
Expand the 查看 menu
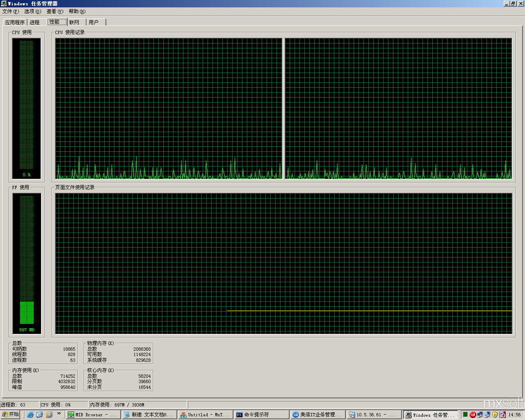pyautogui.click(x=55, y=11)
